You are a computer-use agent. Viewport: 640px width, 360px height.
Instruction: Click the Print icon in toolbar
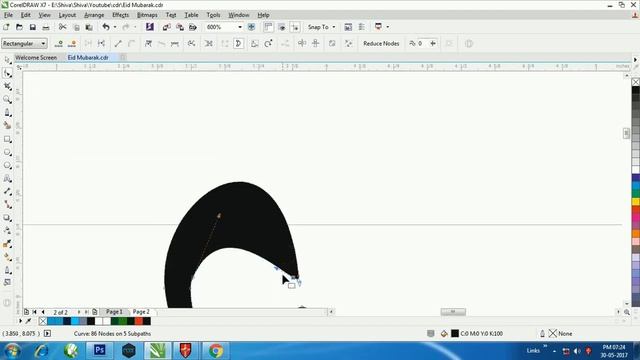(x=46, y=27)
